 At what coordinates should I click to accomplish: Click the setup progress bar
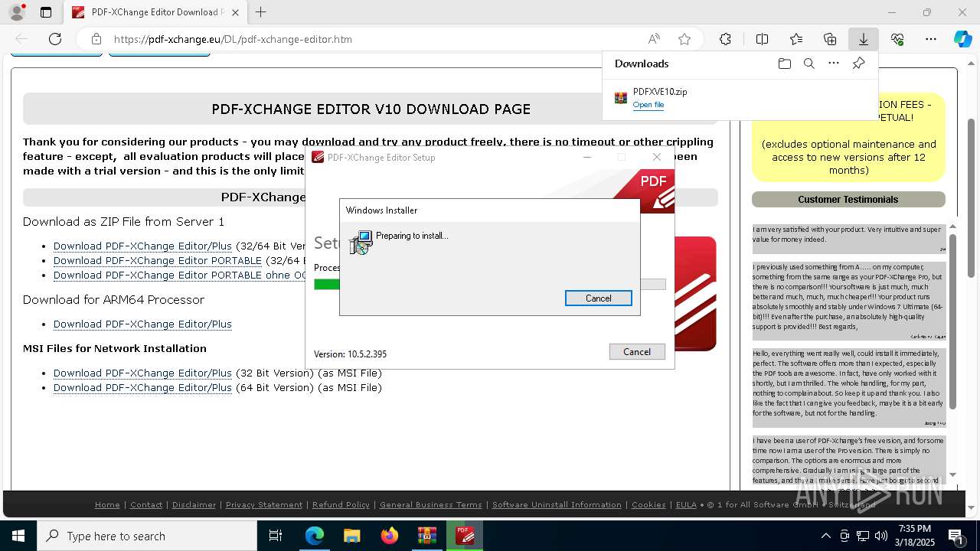489,284
